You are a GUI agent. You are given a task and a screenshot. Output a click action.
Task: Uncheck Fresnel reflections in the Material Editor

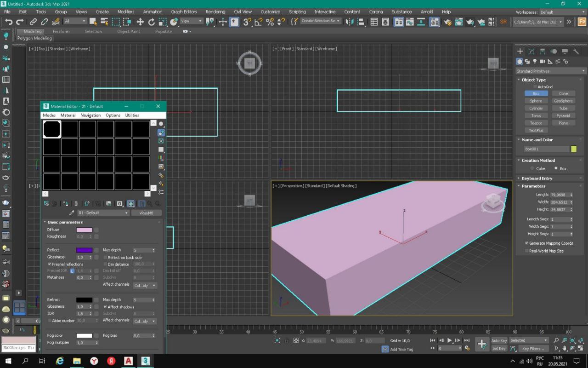[x=50, y=264]
